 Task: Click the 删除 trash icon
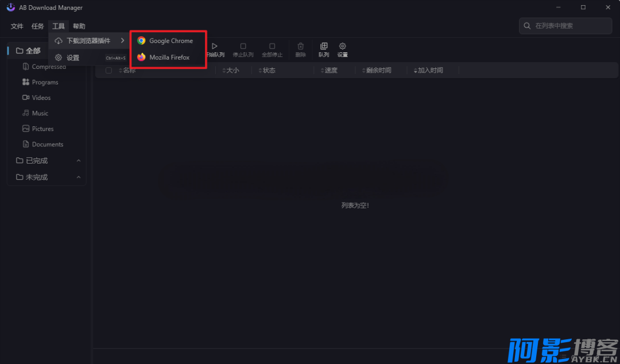click(300, 47)
